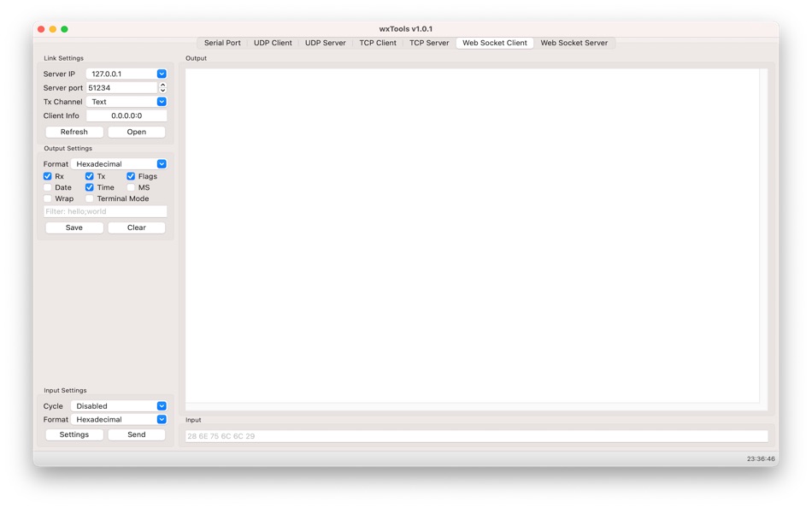This screenshot has height=508, width=812.
Task: Disable the Rx checkbox
Action: [x=47, y=176]
